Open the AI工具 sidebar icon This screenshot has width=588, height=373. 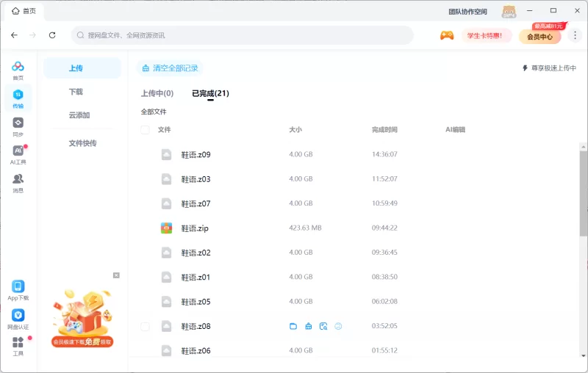pyautogui.click(x=18, y=155)
